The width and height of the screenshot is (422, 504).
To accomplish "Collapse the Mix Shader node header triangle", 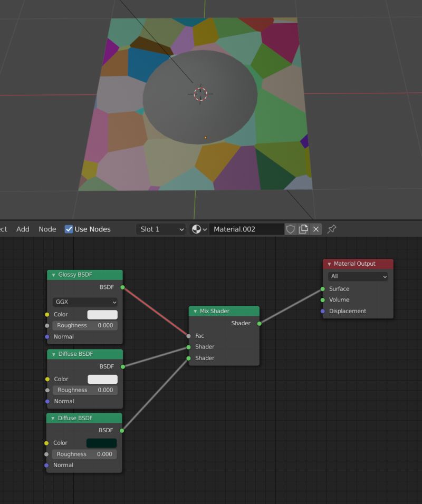I will pyautogui.click(x=195, y=311).
